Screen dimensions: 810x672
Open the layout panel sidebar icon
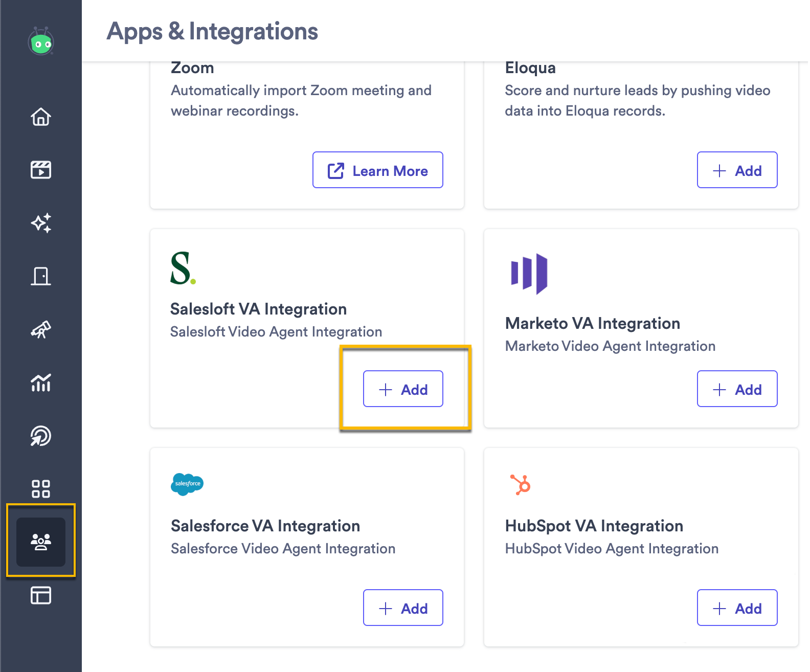click(x=41, y=595)
